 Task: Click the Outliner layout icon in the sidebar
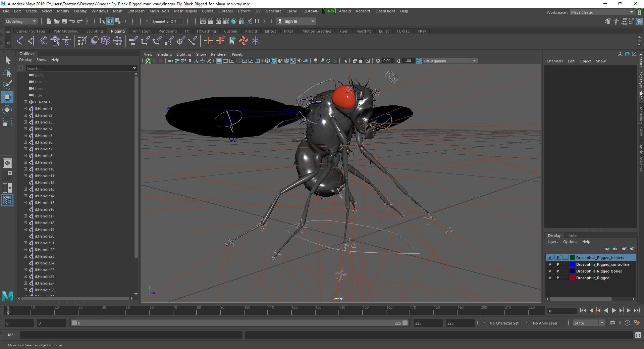point(7,201)
